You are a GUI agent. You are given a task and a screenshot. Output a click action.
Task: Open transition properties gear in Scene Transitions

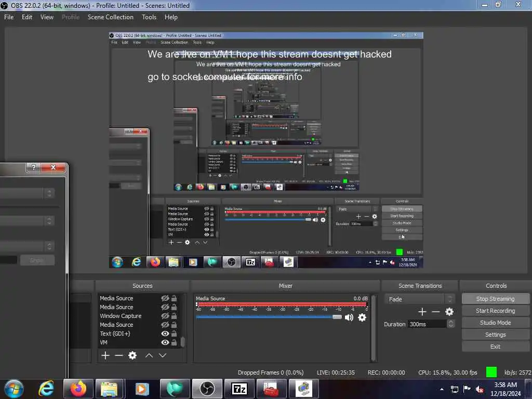[449, 312]
